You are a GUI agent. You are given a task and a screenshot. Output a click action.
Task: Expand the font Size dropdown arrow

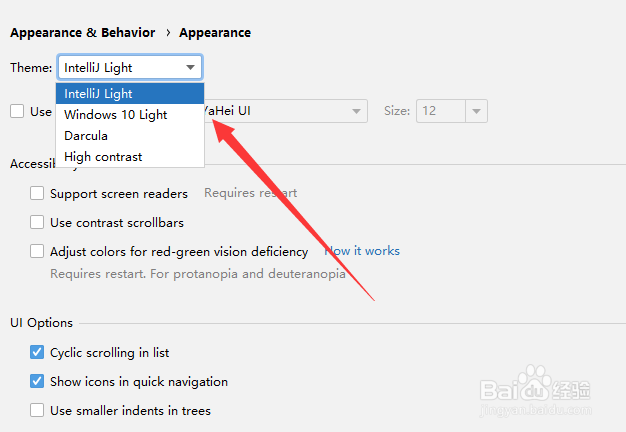coord(476,111)
